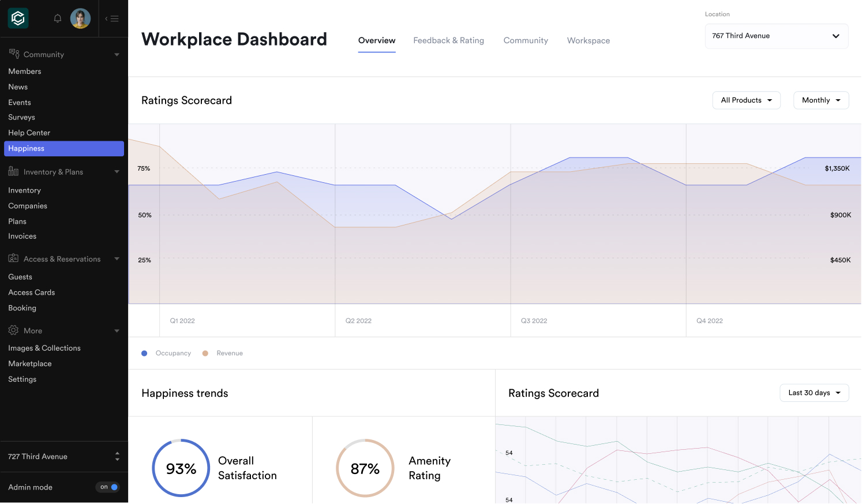The height and width of the screenshot is (504, 862).
Task: Open the notifications bell
Action: coord(58,18)
